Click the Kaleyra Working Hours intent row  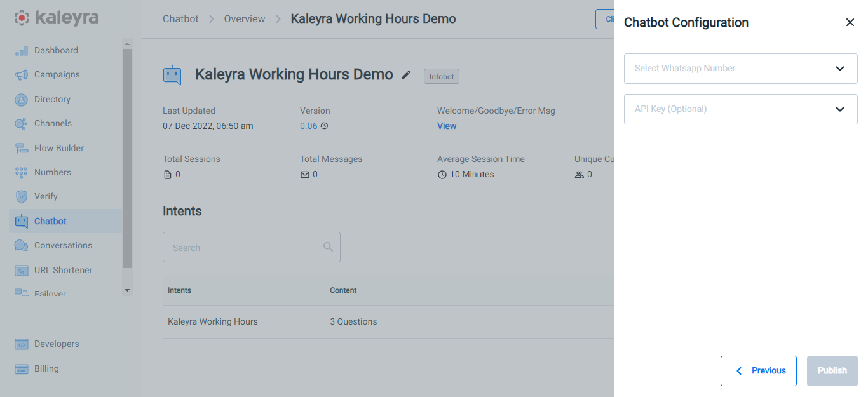pos(388,321)
